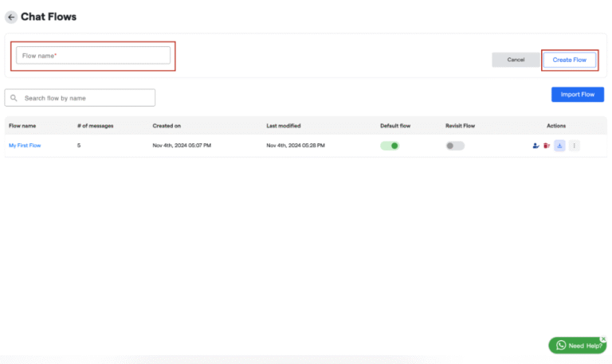Image resolution: width=612 pixels, height=364 pixels.
Task: Click the back arrow beside Chat Flows
Action: (11, 17)
